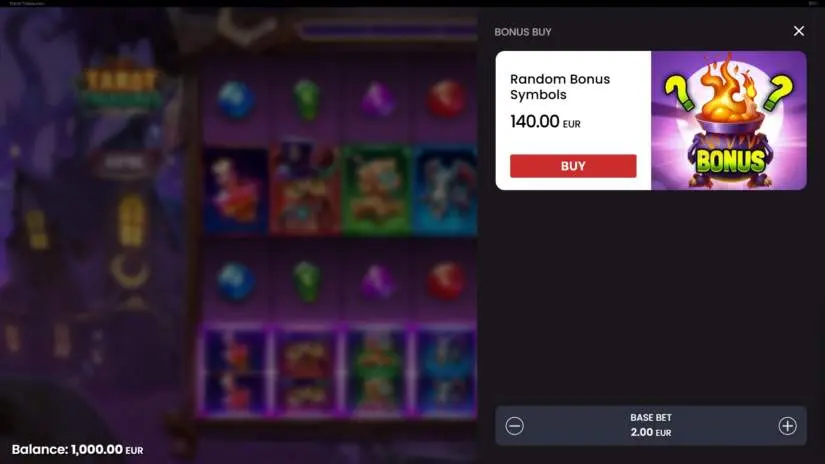
Task: Click the Tarot game logo
Action: coord(121,87)
